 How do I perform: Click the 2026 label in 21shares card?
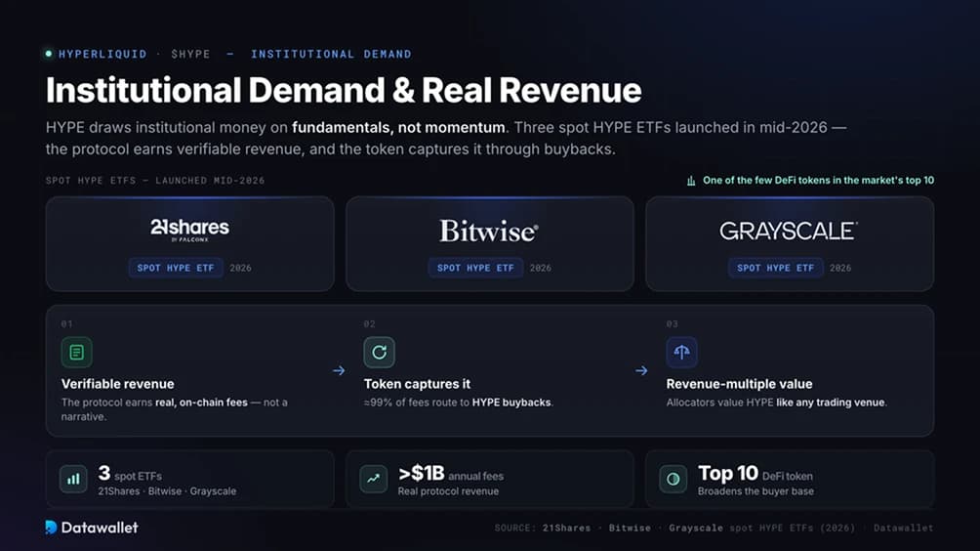[x=240, y=268]
